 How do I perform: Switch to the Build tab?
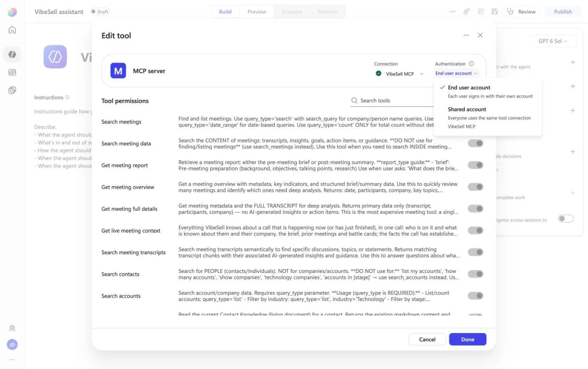tap(225, 11)
